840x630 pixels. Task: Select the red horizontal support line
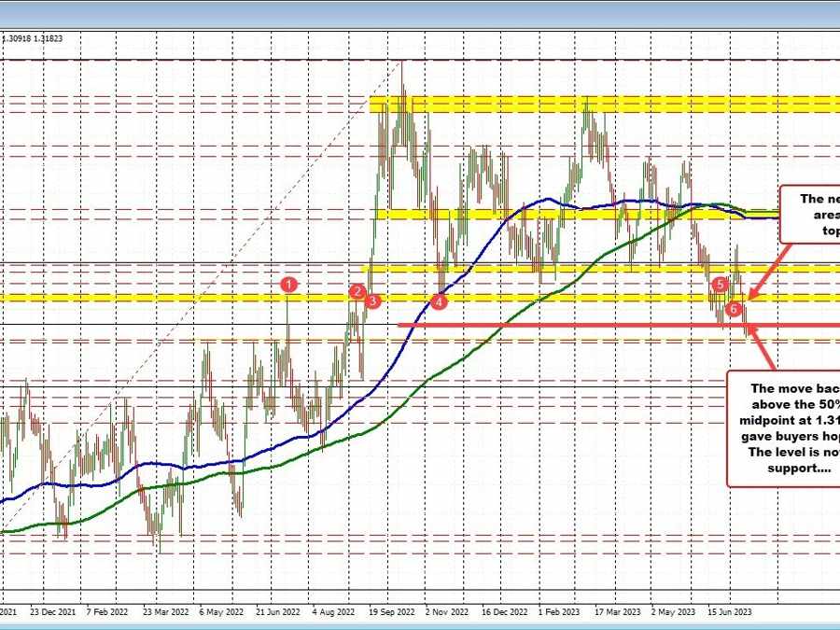(x=560, y=324)
